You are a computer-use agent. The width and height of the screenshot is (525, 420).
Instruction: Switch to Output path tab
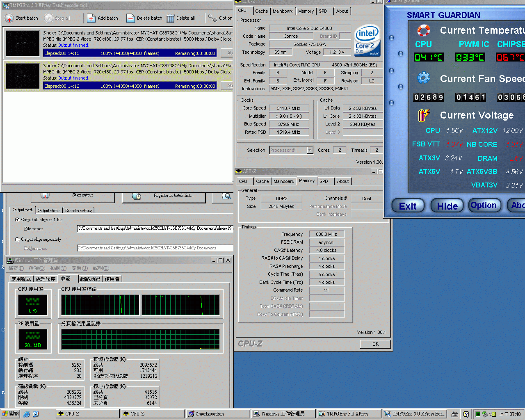click(x=23, y=210)
